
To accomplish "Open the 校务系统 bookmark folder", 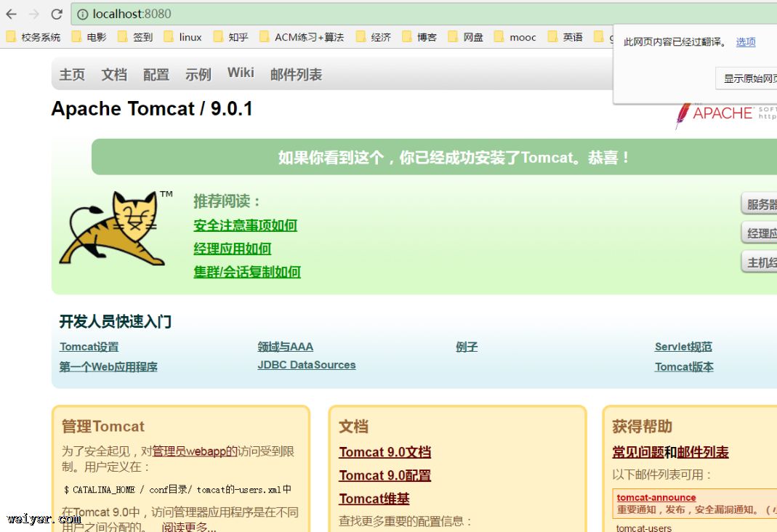I will click(33, 37).
